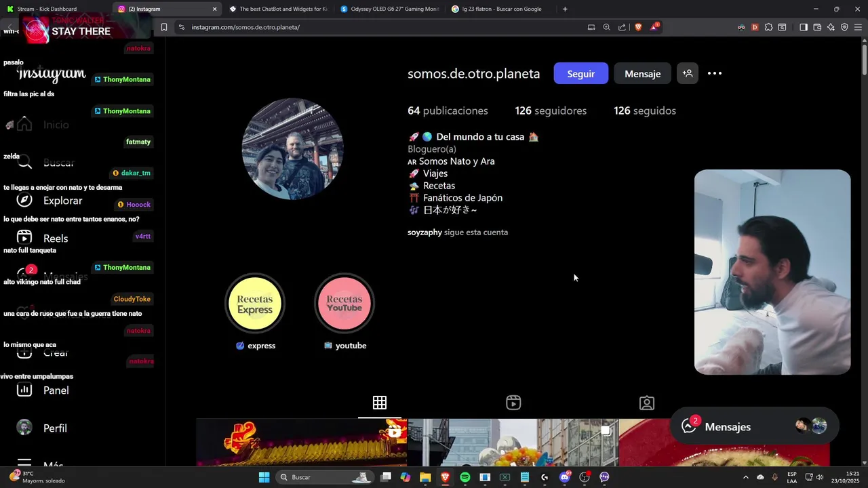Viewport: 868px width, 488px height.
Task: Open the three-dots profile options
Action: tap(715, 73)
